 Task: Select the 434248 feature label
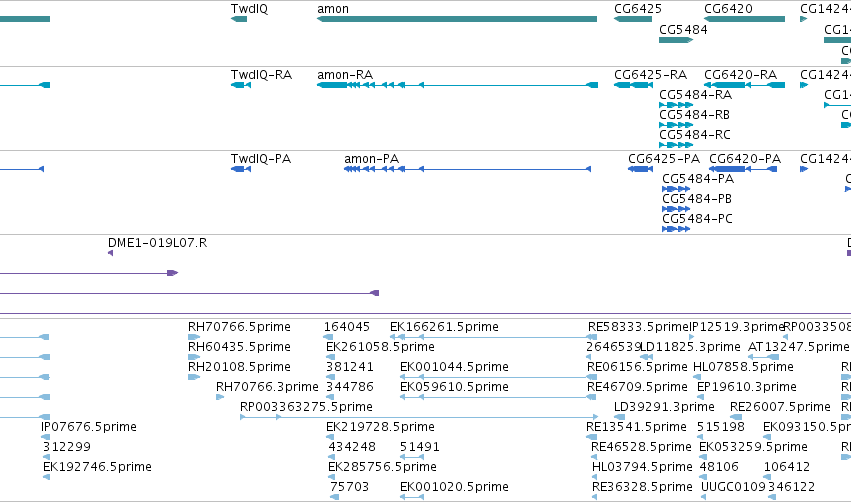(352, 447)
